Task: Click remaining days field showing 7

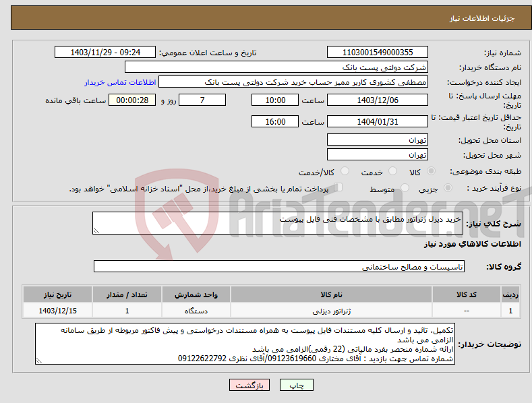Action: tap(202, 100)
